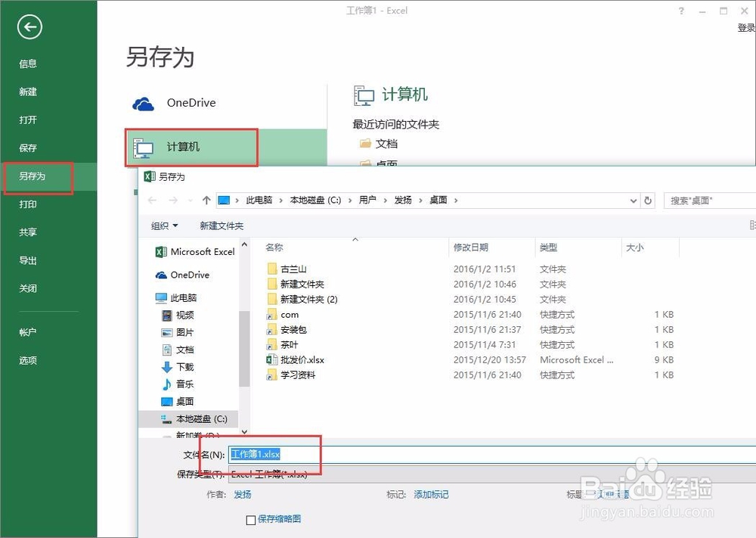This screenshot has width=756, height=538.
Task: Open the 文档 recent folder
Action: [380, 144]
